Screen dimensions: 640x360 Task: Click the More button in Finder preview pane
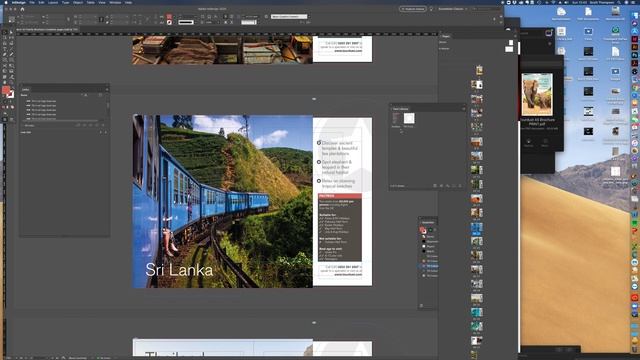pos(544,142)
